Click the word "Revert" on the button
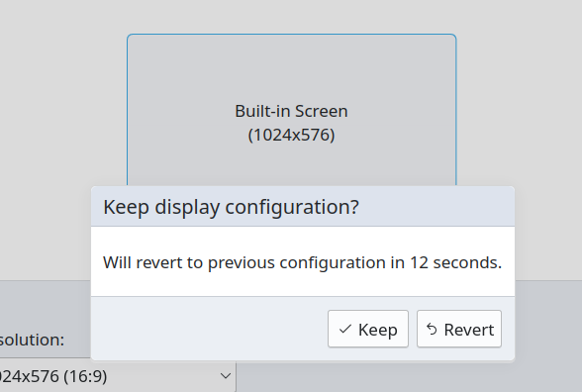 [x=469, y=330]
